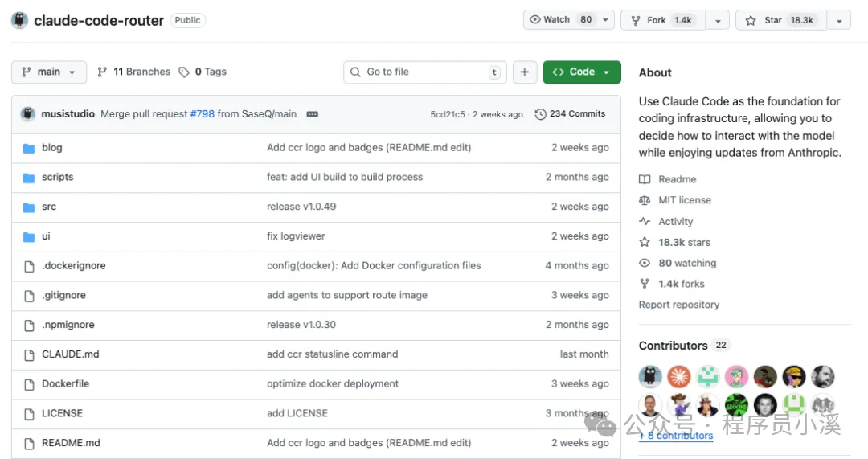Screen dimensions: 868x459
Task: Click the file icon for Dockerfile
Action: tap(29, 384)
